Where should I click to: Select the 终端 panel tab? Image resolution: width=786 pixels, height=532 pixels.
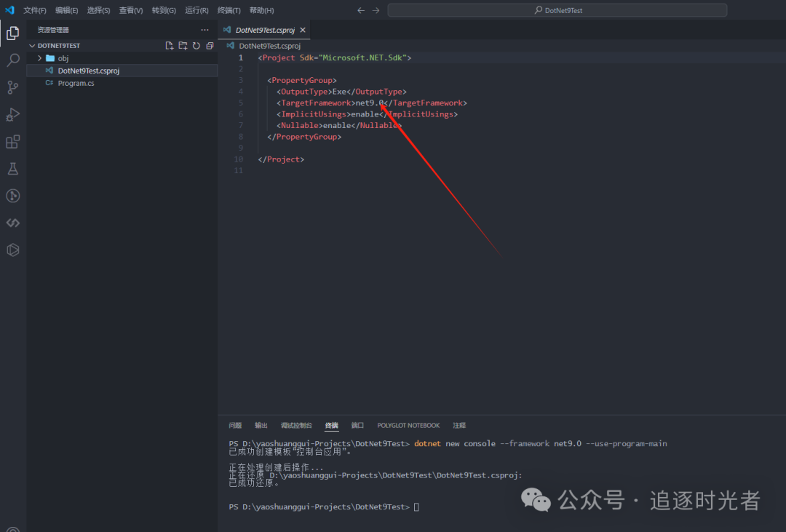click(x=331, y=425)
